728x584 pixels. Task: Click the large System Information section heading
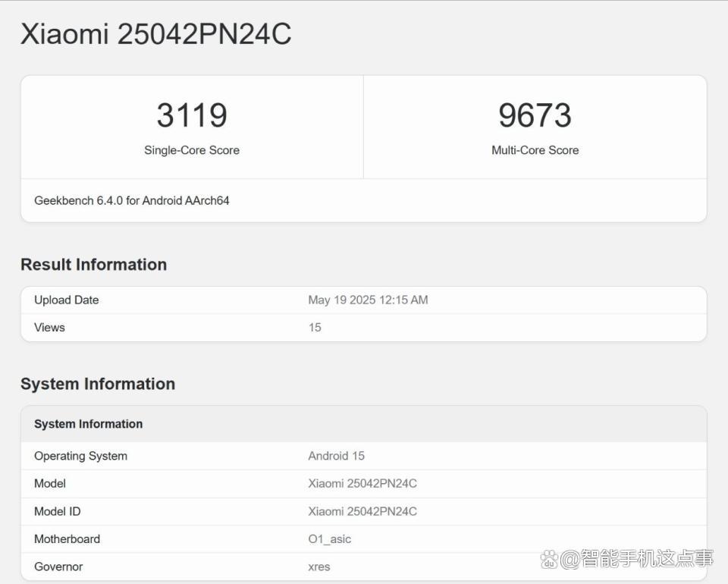pyautogui.click(x=98, y=384)
